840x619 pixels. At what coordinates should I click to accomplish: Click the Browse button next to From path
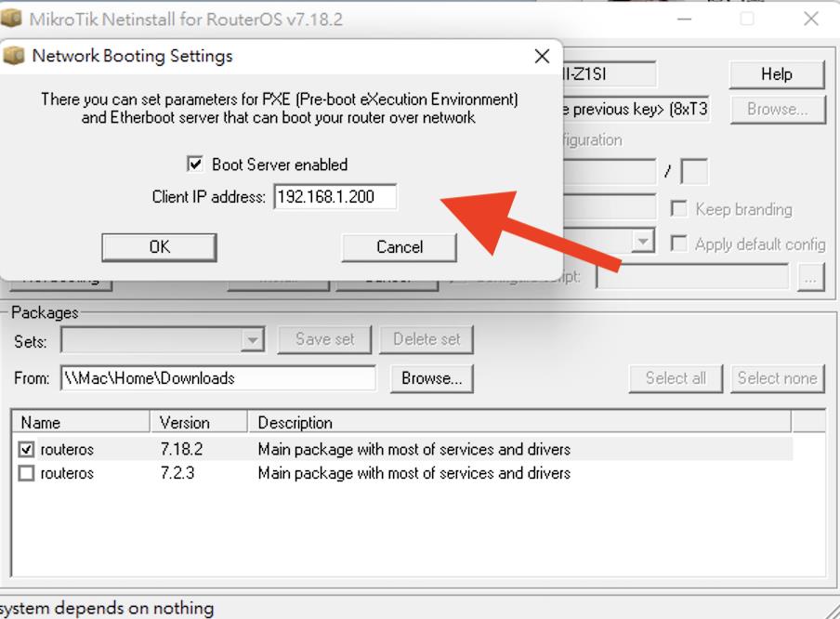[x=431, y=378]
